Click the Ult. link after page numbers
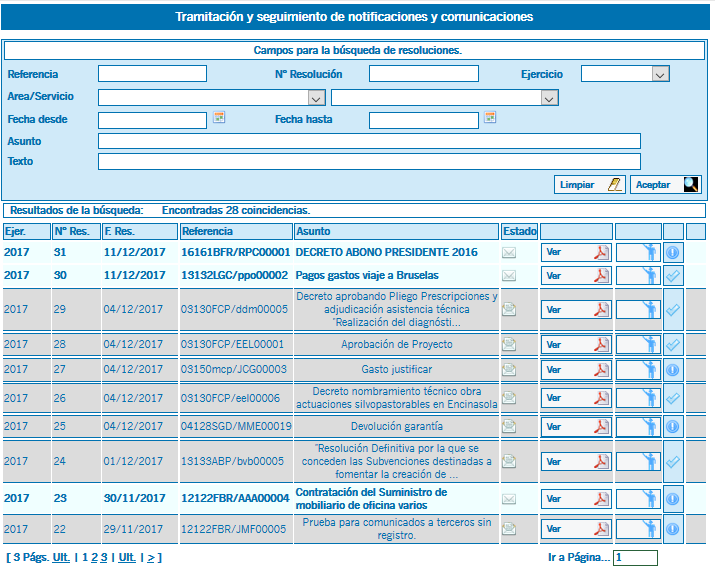The height and width of the screenshot is (571, 715). pyautogui.click(x=127, y=557)
